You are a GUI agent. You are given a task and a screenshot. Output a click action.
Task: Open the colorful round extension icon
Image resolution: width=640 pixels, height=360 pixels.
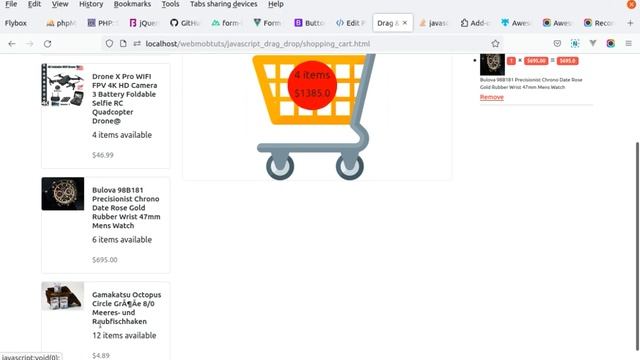point(611,43)
